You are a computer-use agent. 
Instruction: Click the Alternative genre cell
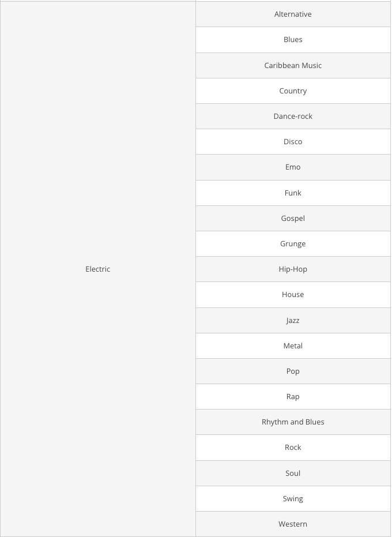click(x=293, y=14)
